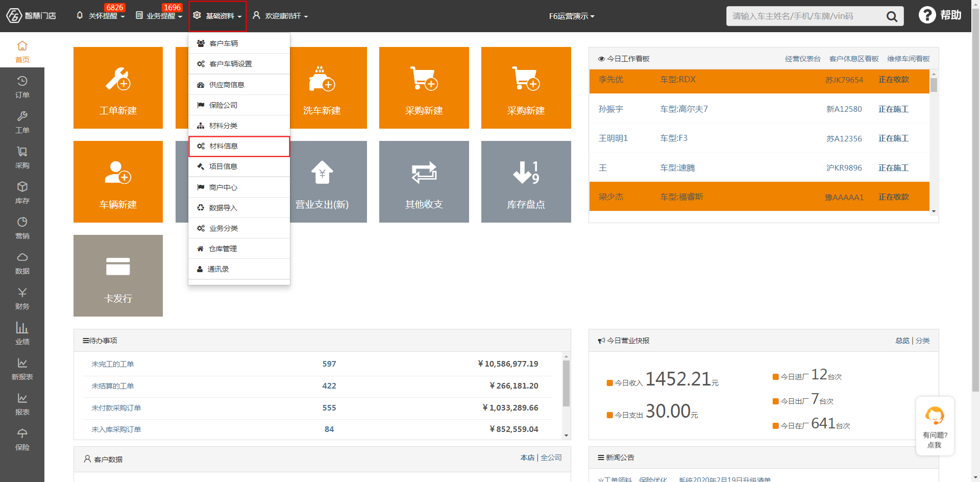Screen dimensions: 980x482
Task: Select 项目信息 from the menu
Action: (x=239, y=166)
